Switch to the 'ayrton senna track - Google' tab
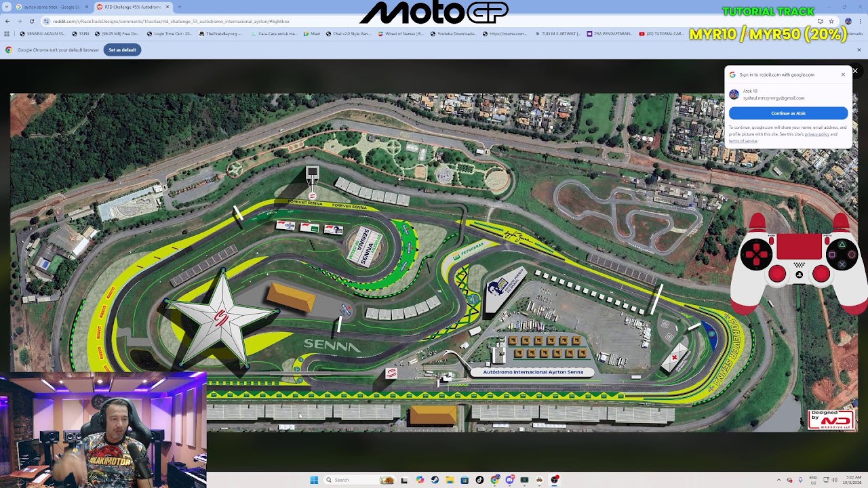The image size is (868, 488). 50,7
